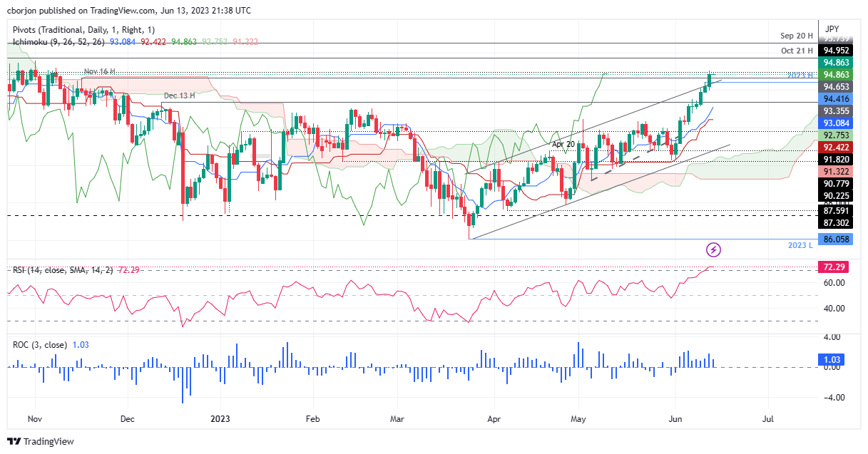This screenshot has width=868, height=454.
Task: Click the Jul label on the time axis
Action: point(768,419)
